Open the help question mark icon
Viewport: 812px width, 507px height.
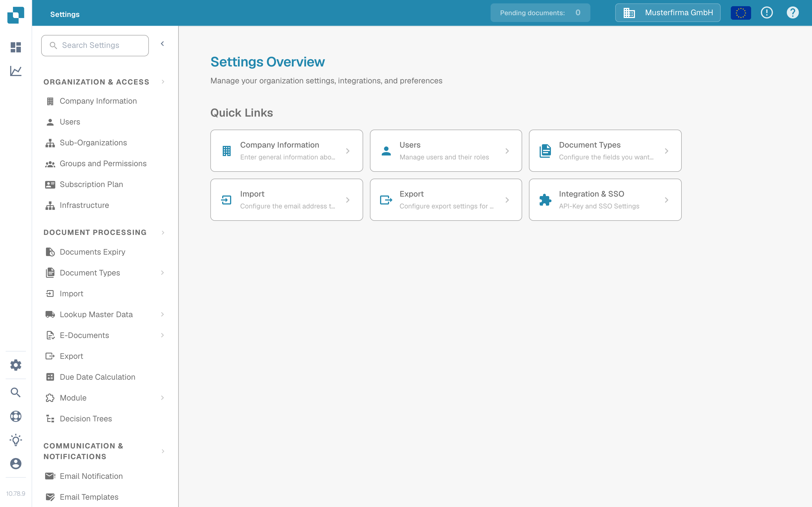coord(793,13)
